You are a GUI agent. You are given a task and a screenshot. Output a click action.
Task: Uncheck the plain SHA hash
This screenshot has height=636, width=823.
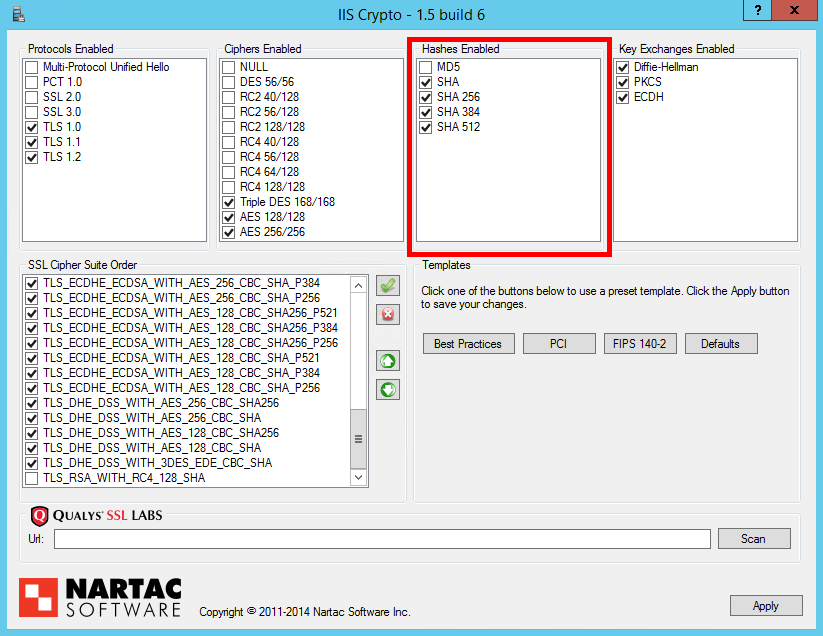coord(426,82)
